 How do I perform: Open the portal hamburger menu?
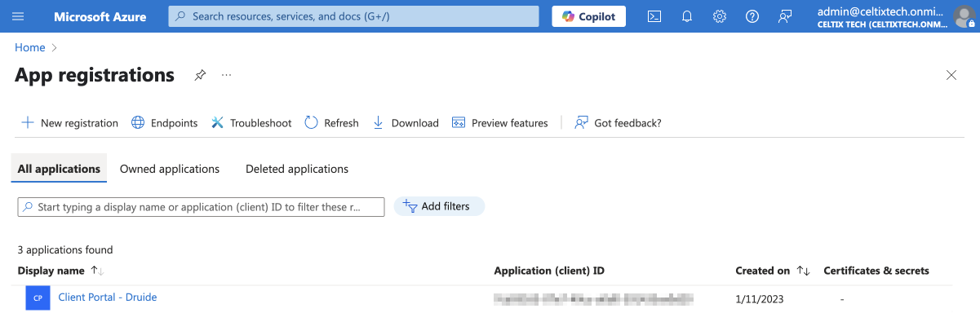click(x=19, y=16)
